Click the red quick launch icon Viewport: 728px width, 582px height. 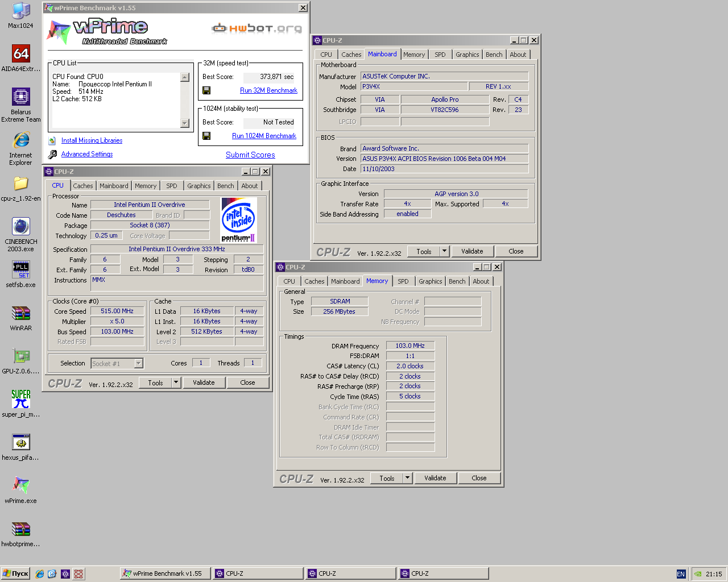[78, 574]
